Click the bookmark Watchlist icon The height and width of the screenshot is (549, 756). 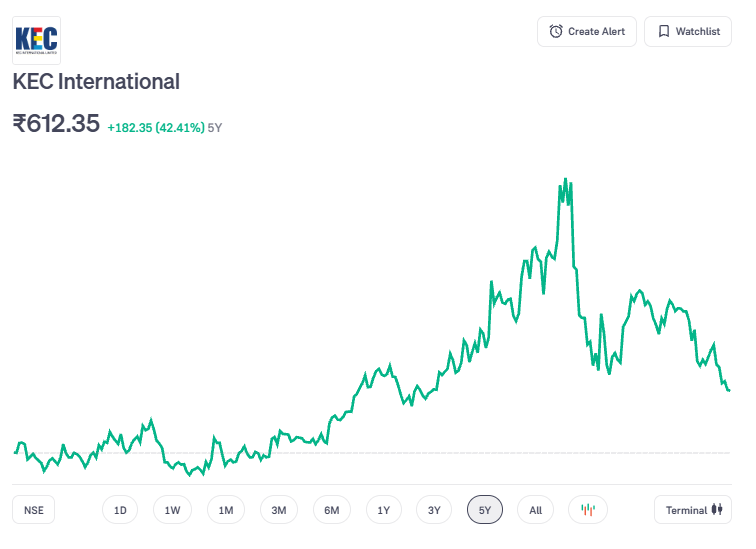(x=663, y=32)
